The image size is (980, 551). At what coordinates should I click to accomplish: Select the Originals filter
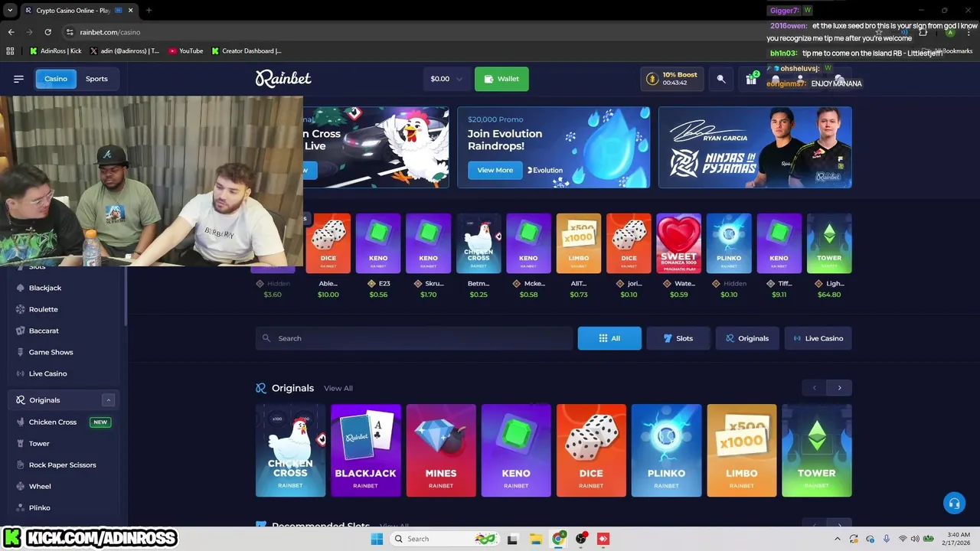pos(747,338)
